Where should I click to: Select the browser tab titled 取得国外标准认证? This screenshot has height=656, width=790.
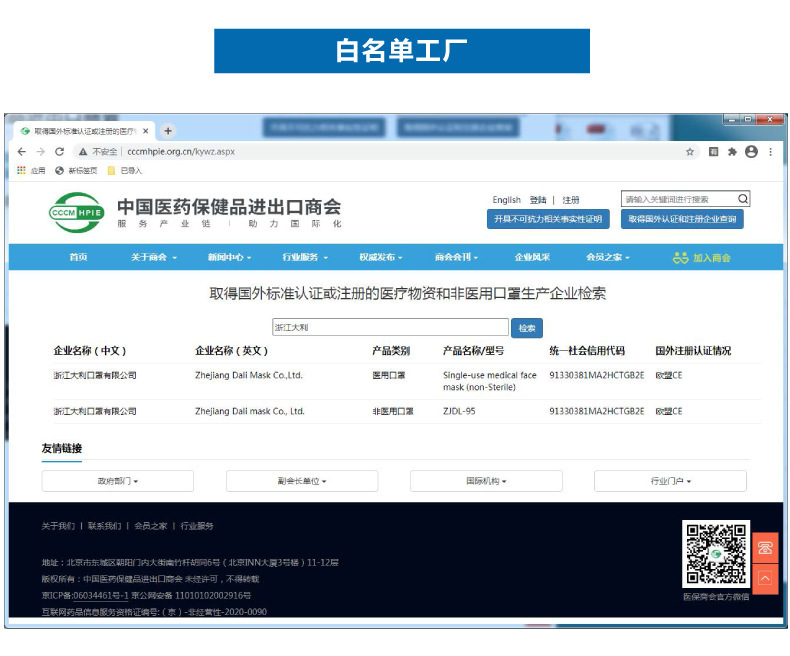pyautogui.click(x=85, y=131)
